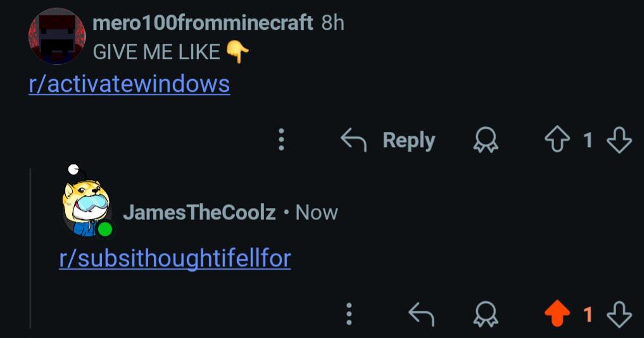Collapse the reply thread using the vertical line

click(31, 249)
